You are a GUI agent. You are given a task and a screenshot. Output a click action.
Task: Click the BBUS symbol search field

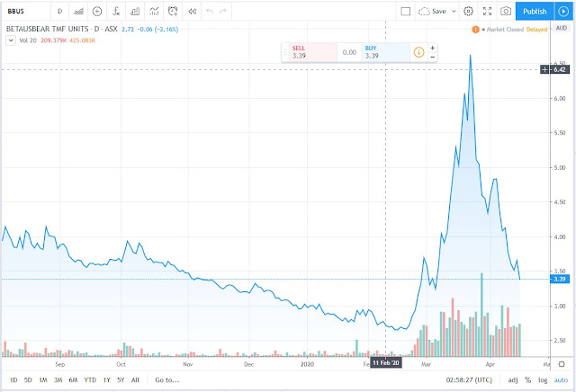26,12
